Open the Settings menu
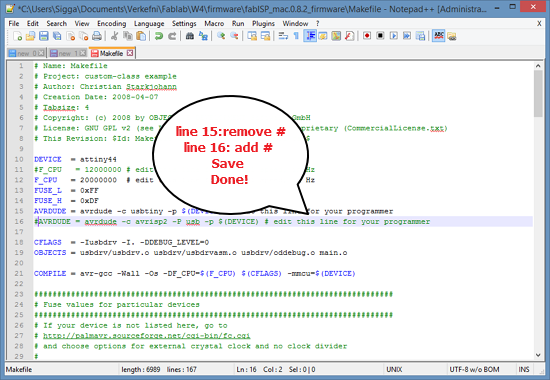This screenshot has width=550, height=380. click(x=184, y=24)
